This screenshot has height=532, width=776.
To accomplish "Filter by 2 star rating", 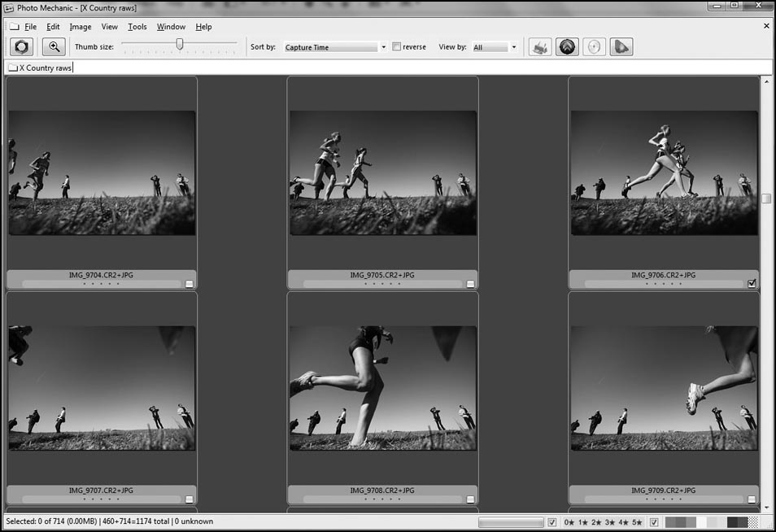I will pos(596,522).
